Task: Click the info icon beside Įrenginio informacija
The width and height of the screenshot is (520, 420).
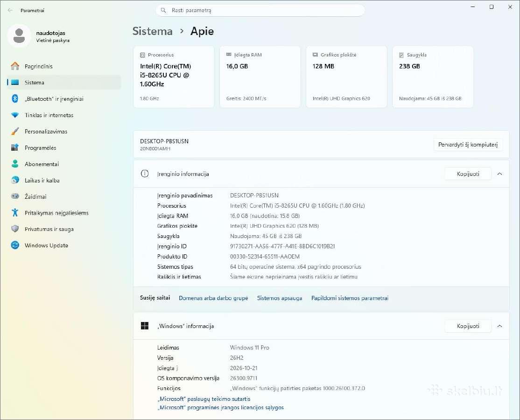Action: coord(145,174)
